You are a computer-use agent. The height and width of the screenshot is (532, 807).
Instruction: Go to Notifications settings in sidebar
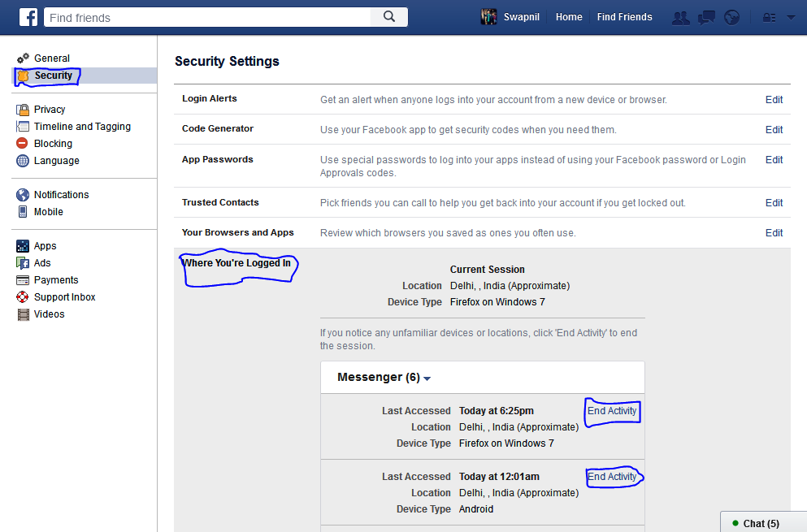[x=61, y=194]
